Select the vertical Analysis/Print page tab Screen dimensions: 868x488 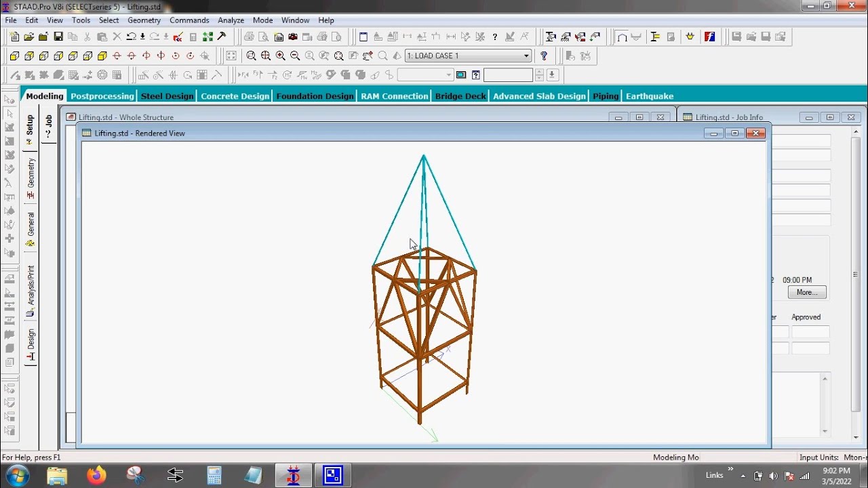pos(31,290)
